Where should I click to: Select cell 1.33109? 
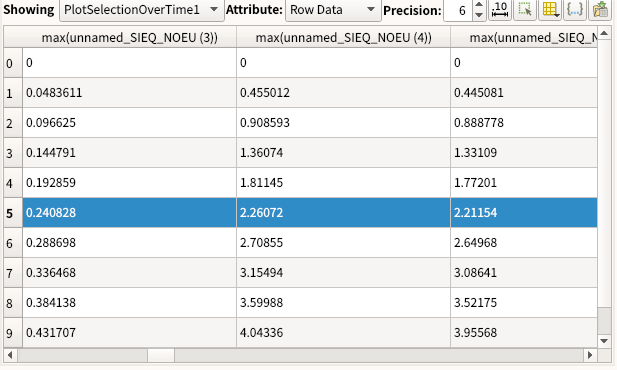point(524,153)
